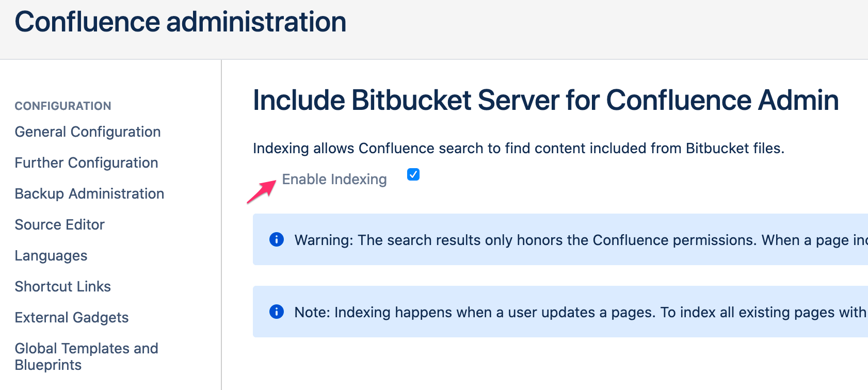Click the Confluence administration header title
Image resolution: width=868 pixels, height=390 pixels.
(x=181, y=22)
